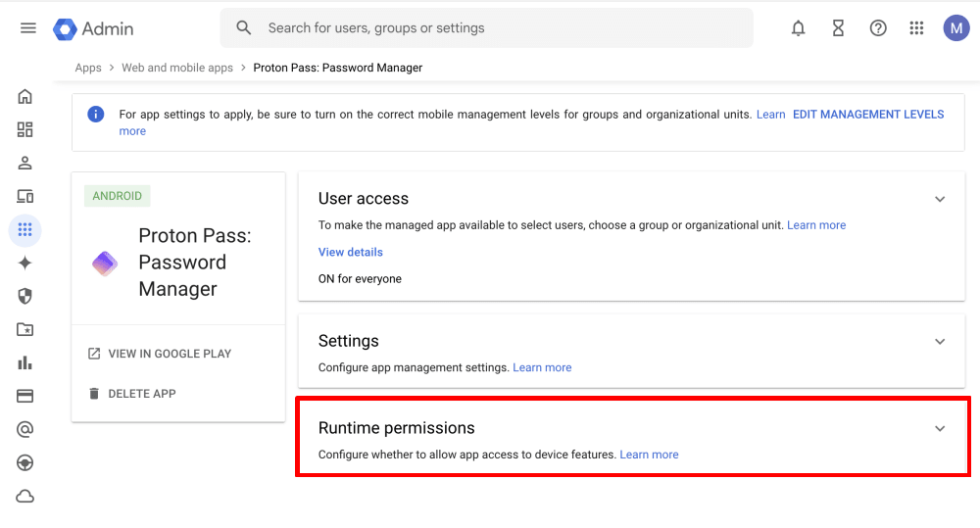Image resolution: width=980 pixels, height=528 pixels.
Task: Open the main hamburger menu
Action: tap(28, 28)
